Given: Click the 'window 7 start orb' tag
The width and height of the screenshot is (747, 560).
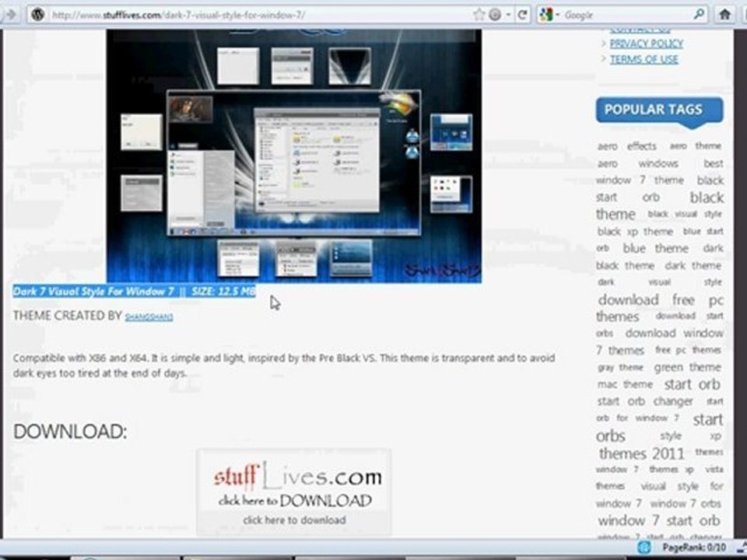Looking at the screenshot, I should pos(659,520).
